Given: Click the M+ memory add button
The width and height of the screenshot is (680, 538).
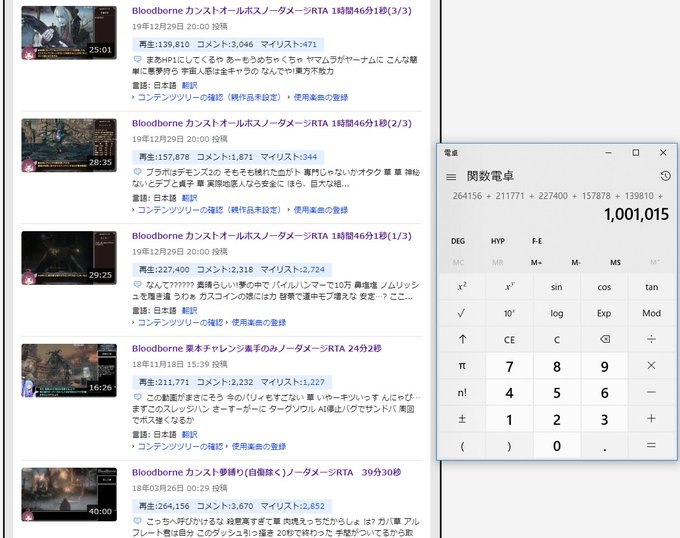Looking at the screenshot, I should pos(536,262).
